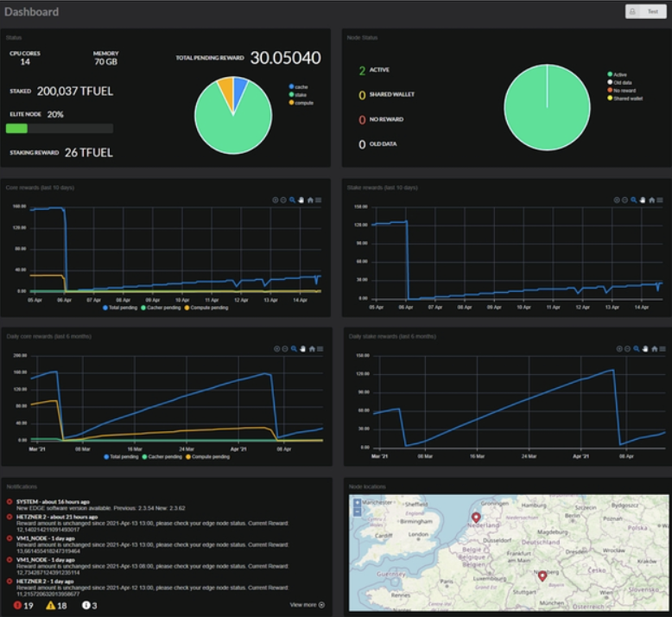Image resolution: width=672 pixels, height=617 pixels.
Task: Open hamburger menu on Core rewards chart
Action: [x=319, y=200]
